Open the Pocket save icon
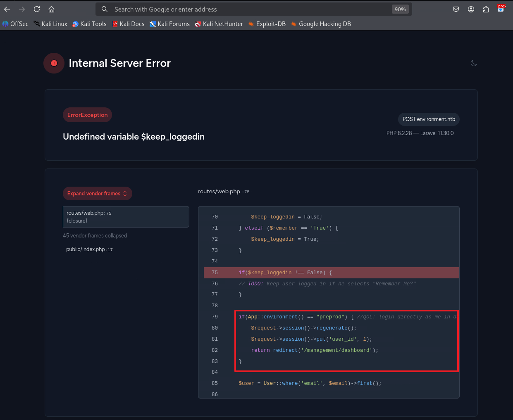Screen dimensions: 513x420 point(456,9)
